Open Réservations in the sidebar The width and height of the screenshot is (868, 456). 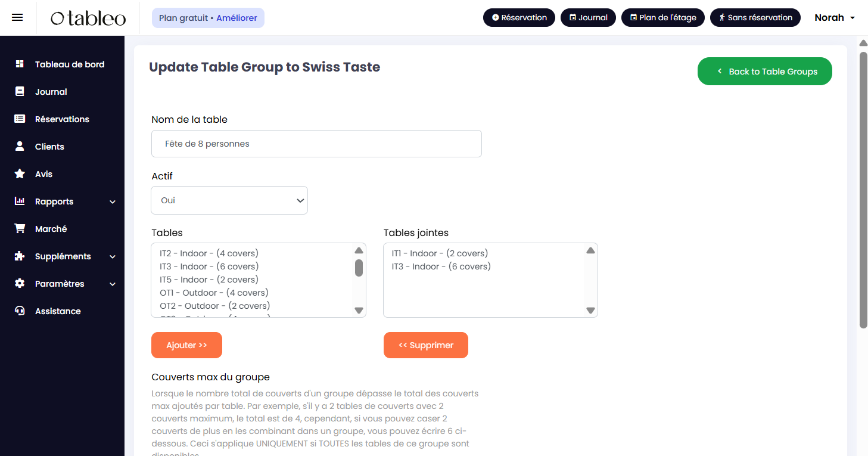tap(62, 119)
